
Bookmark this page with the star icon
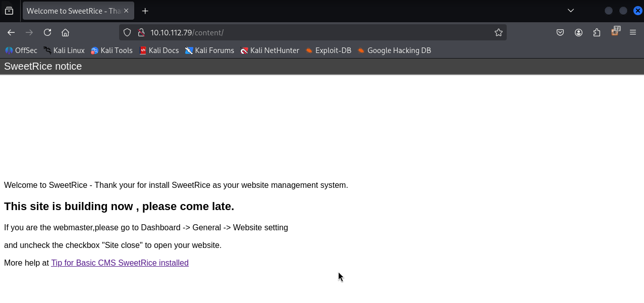tap(499, 32)
